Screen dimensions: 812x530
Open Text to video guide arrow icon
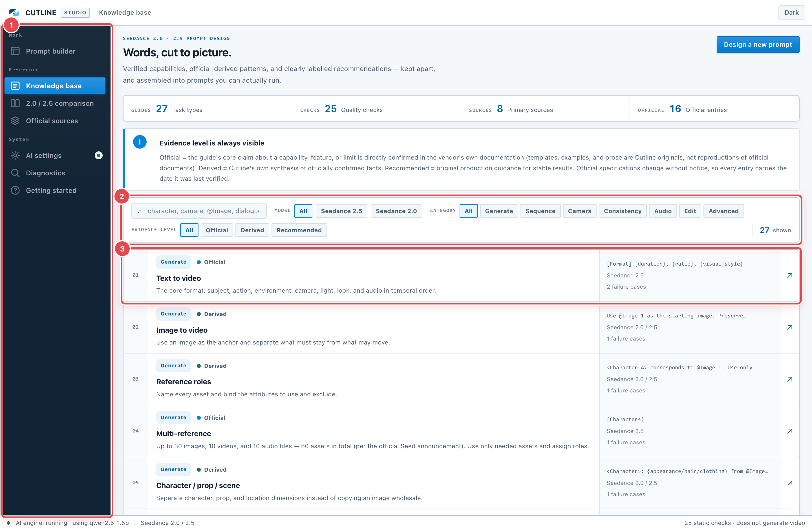(789, 276)
